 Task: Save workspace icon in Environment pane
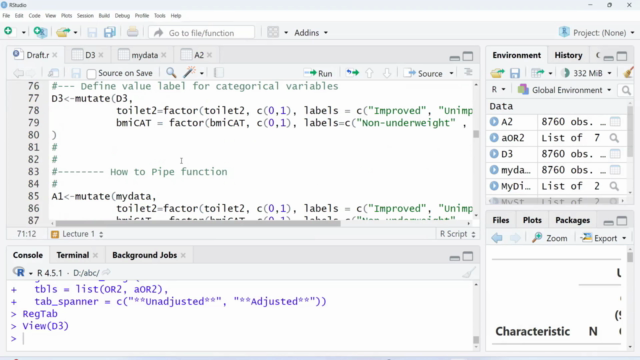(515, 73)
